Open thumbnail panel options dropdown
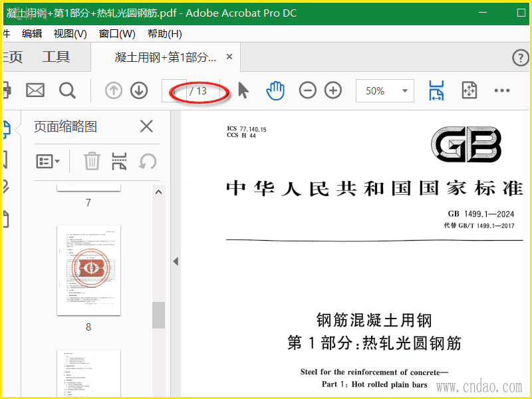Viewport: 532px width, 399px height. [x=48, y=161]
